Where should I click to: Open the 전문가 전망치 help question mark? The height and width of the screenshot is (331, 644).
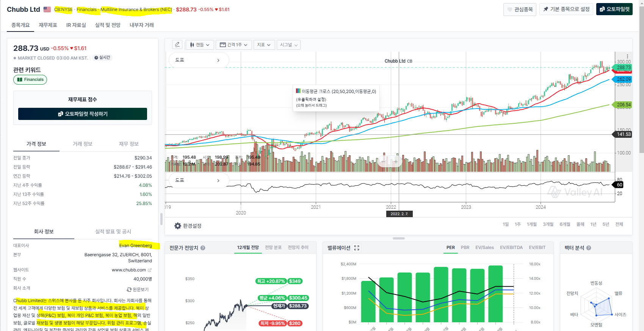click(x=203, y=248)
